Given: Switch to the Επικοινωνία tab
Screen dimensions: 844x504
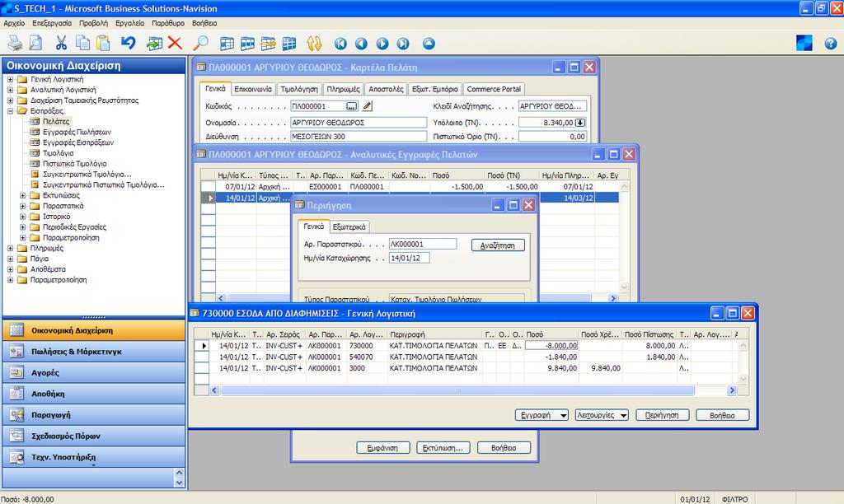Looking at the screenshot, I should [253, 89].
